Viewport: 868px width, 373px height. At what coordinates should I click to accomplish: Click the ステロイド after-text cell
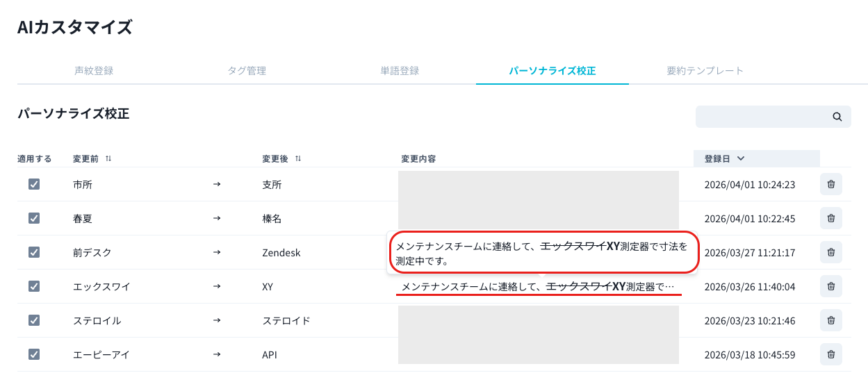[286, 320]
